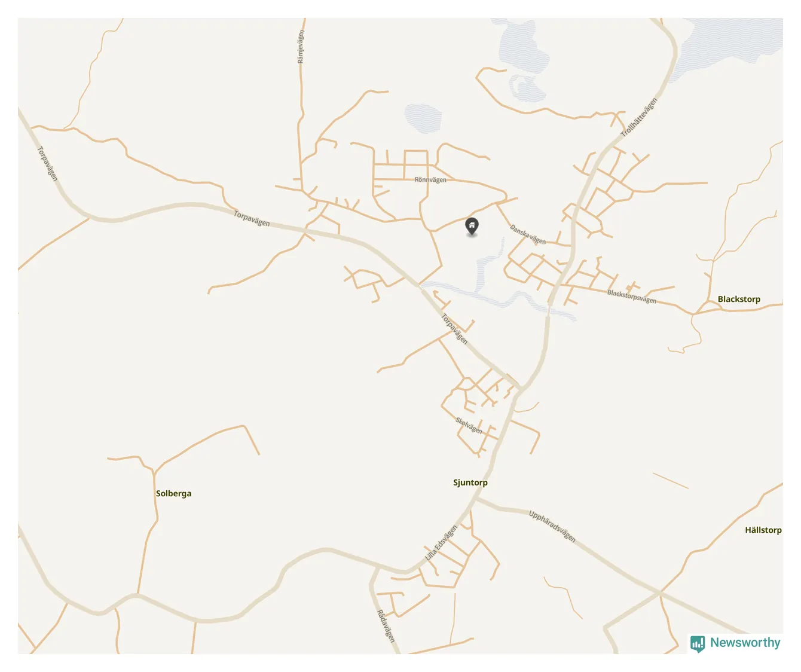Click the small pond north of Rönnvägen
Screen dimensions: 801x672
[423, 118]
